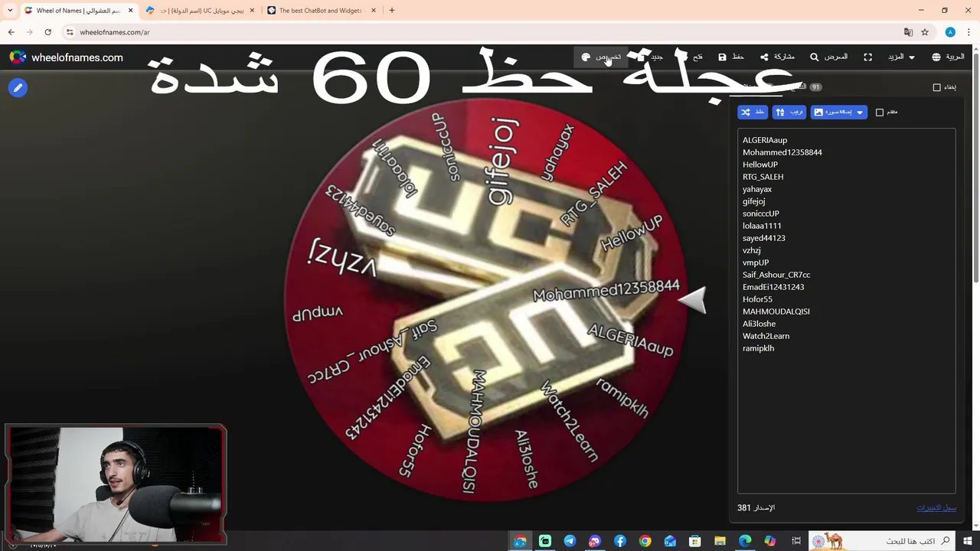Image resolution: width=980 pixels, height=551 pixels.
Task: Click entry Saif_Ashour_CR7cc in the list
Action: tap(776, 275)
